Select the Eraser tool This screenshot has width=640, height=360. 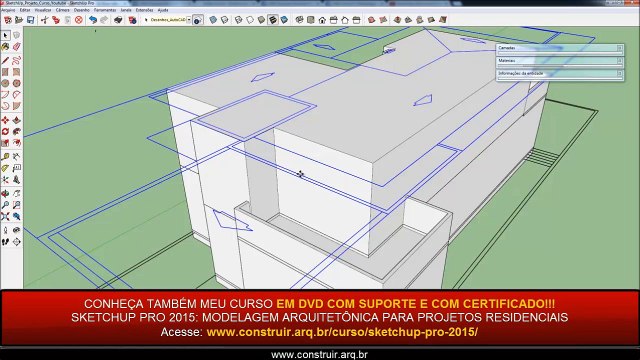pos(16,47)
